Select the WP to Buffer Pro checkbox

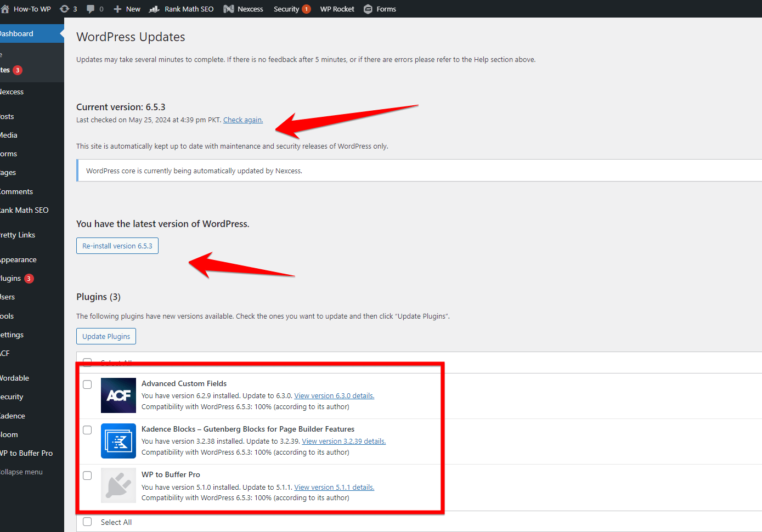pyautogui.click(x=87, y=476)
